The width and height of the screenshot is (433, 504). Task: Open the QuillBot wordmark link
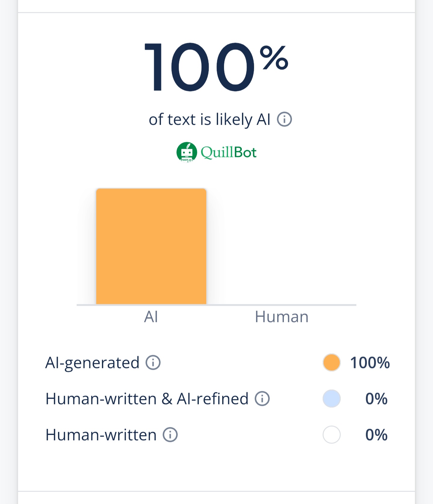pyautogui.click(x=229, y=152)
